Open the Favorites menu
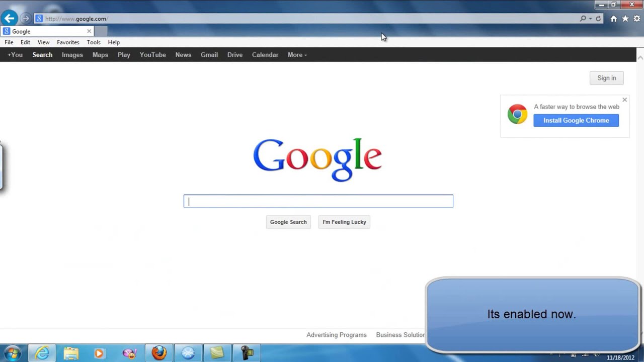The width and height of the screenshot is (644, 362). tap(68, 42)
